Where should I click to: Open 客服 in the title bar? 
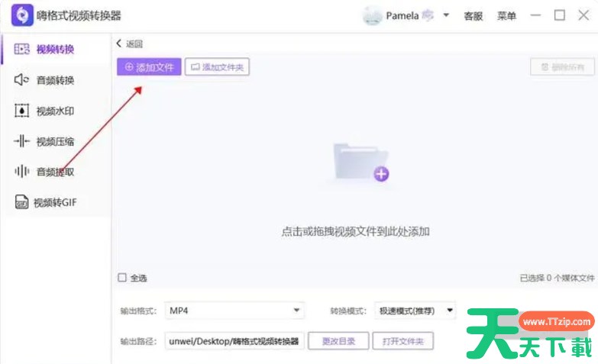[x=474, y=16]
